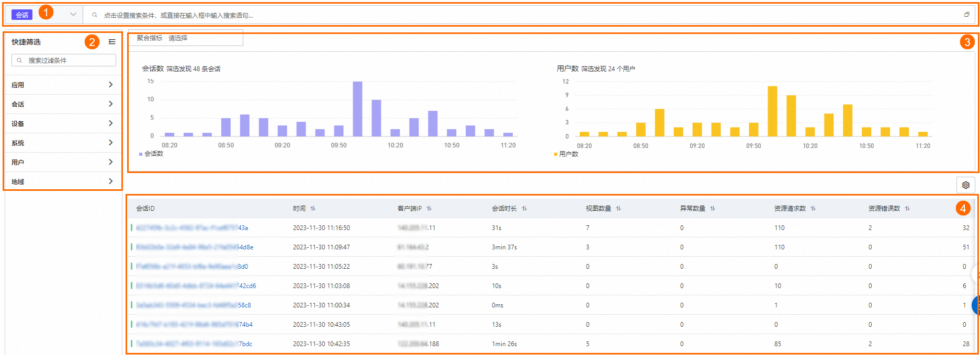Click session duration 31s cell

497,228
